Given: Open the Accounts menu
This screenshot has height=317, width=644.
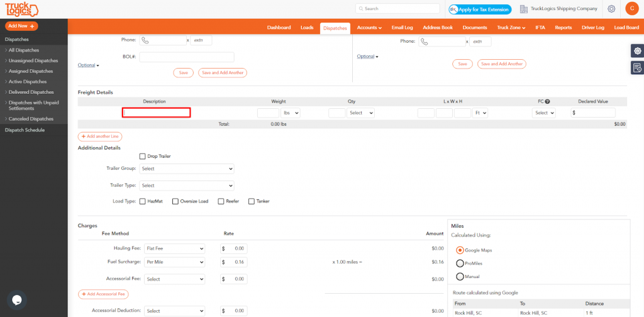Looking at the screenshot, I should [x=369, y=28].
